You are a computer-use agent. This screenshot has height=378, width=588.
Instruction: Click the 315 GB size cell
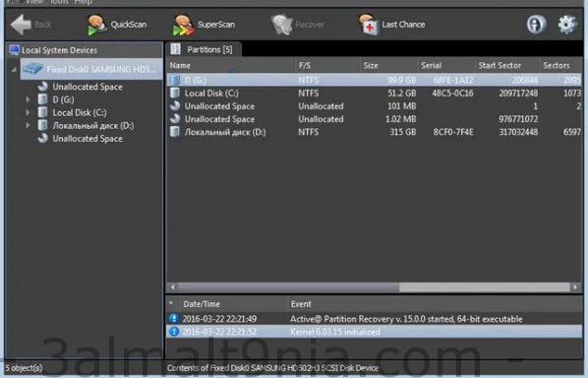point(402,132)
